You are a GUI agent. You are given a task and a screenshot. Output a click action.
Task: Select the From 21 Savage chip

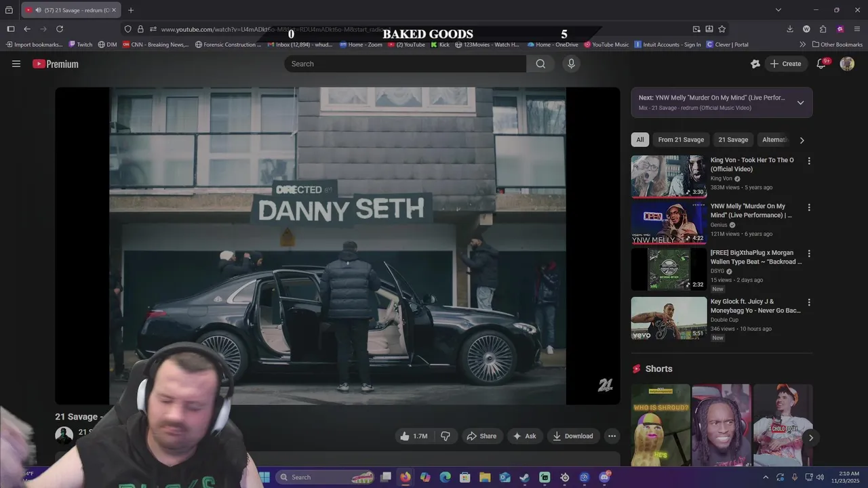pyautogui.click(x=681, y=140)
